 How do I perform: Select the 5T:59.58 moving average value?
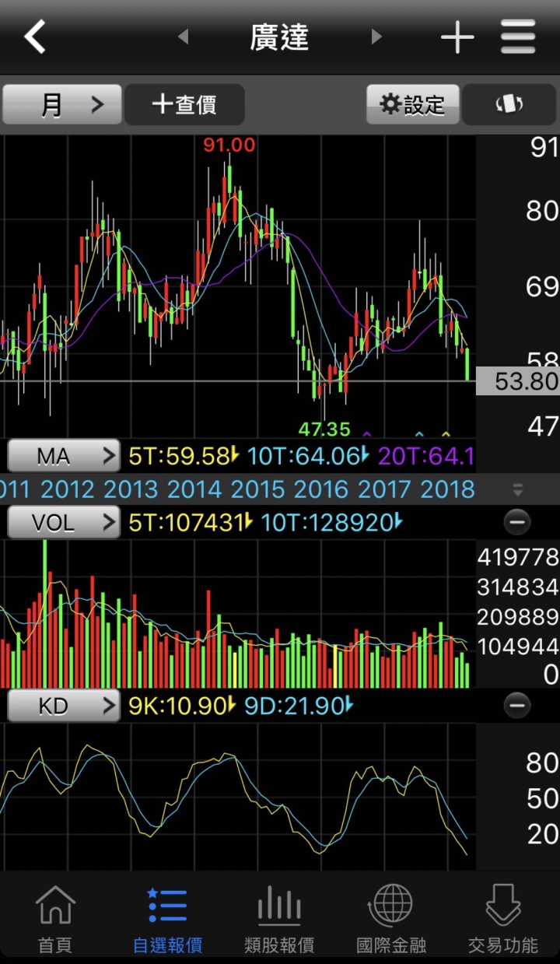pos(184,456)
